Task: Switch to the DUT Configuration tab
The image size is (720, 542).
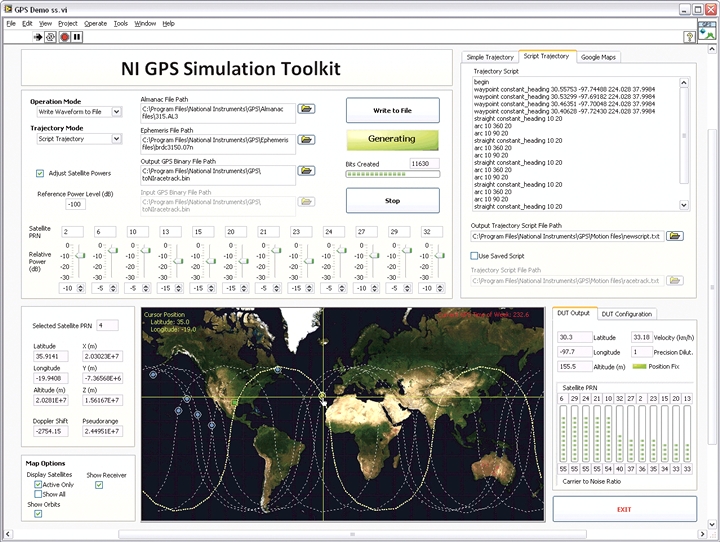Action: [626, 314]
